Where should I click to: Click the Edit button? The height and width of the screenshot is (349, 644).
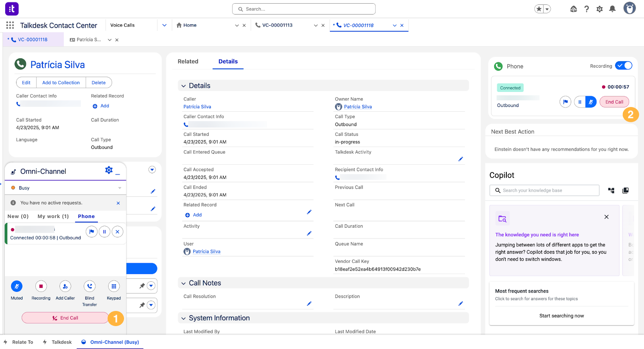point(26,83)
